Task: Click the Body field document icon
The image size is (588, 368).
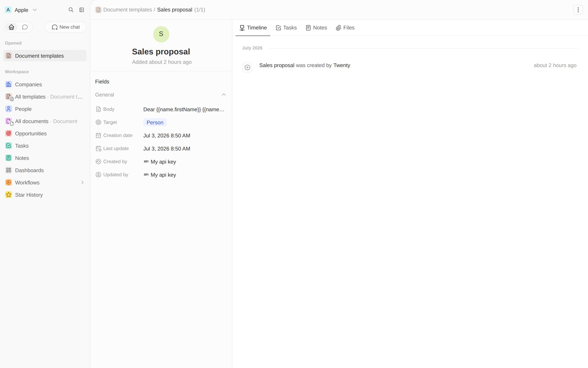Action: [x=98, y=109]
